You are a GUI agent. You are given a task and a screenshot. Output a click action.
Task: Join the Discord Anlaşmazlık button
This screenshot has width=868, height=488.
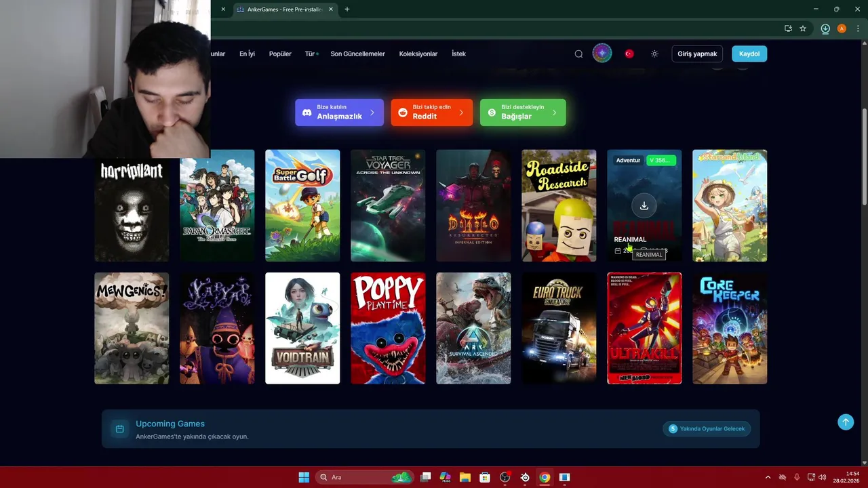pos(339,113)
